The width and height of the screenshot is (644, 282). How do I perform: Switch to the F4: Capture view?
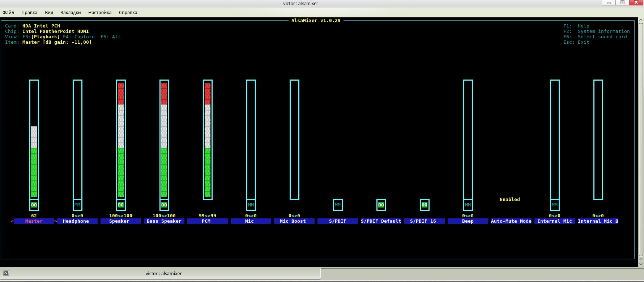click(79, 37)
